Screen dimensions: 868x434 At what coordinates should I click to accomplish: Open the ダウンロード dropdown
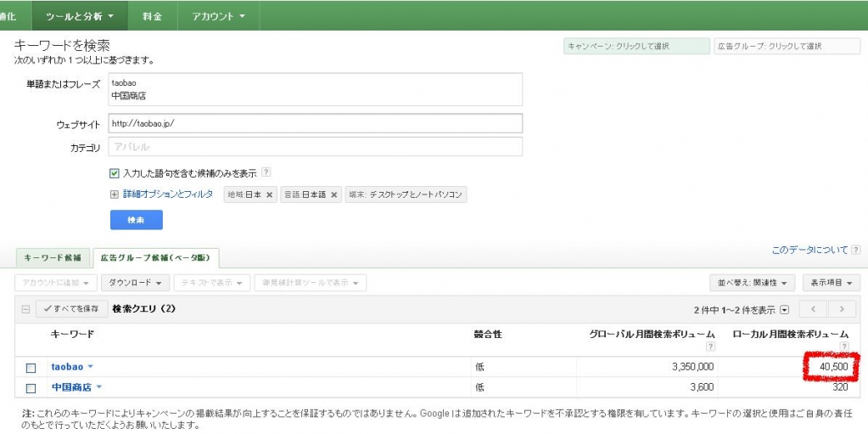(135, 283)
